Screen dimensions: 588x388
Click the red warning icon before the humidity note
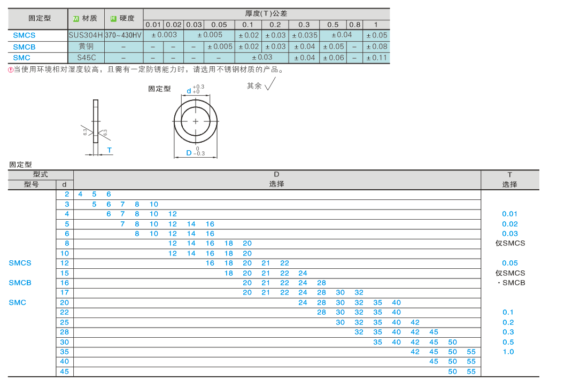click(11, 69)
